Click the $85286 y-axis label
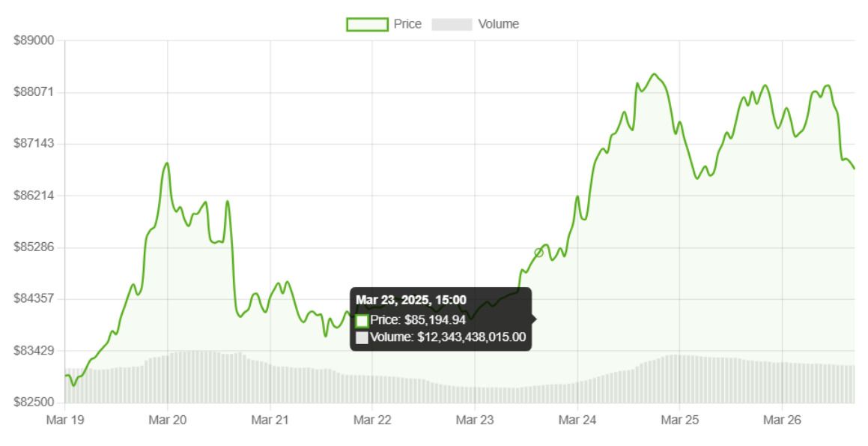 pyautogui.click(x=34, y=247)
